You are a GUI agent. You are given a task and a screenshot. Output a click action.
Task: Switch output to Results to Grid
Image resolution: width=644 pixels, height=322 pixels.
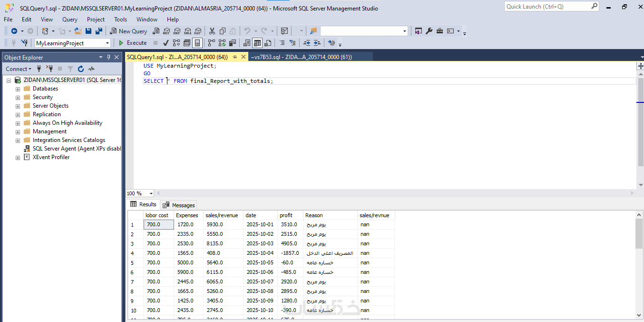point(257,43)
